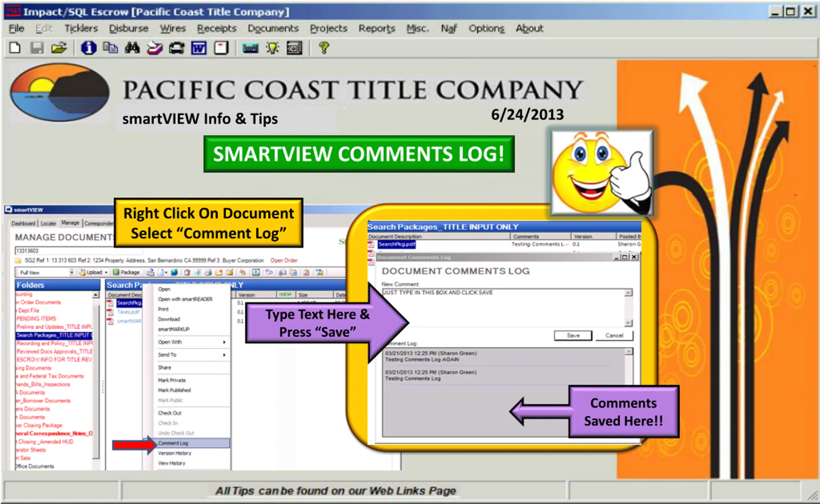
Task: Expand the Send To submenu arrow
Action: (x=224, y=355)
